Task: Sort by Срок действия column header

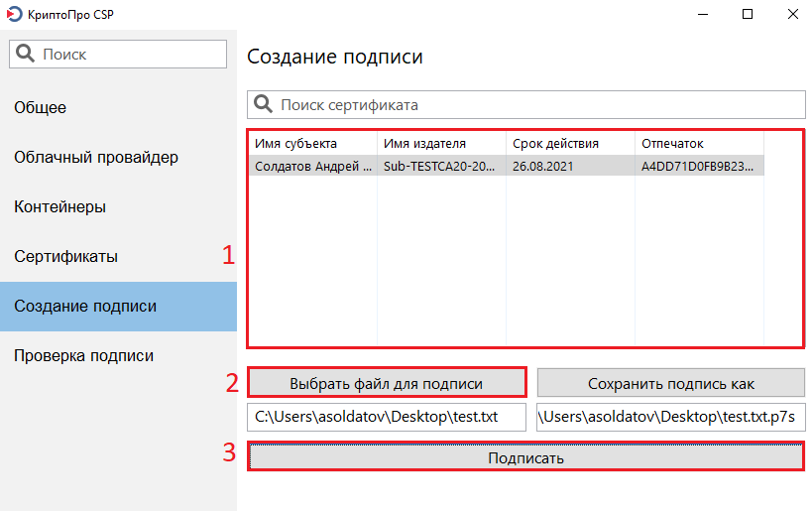Action: coord(571,144)
